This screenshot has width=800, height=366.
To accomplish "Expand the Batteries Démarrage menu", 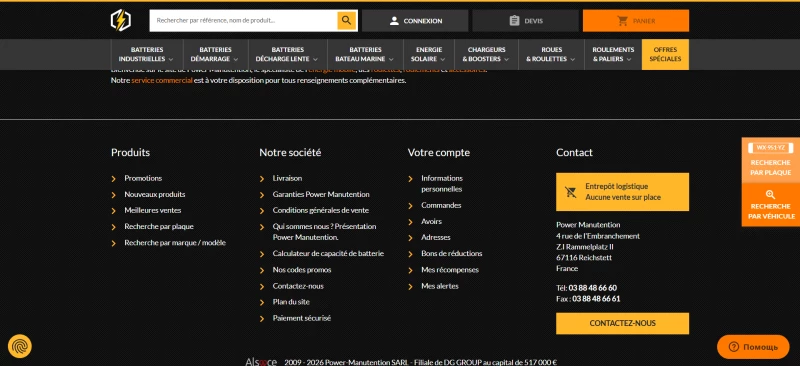I will pyautogui.click(x=216, y=54).
